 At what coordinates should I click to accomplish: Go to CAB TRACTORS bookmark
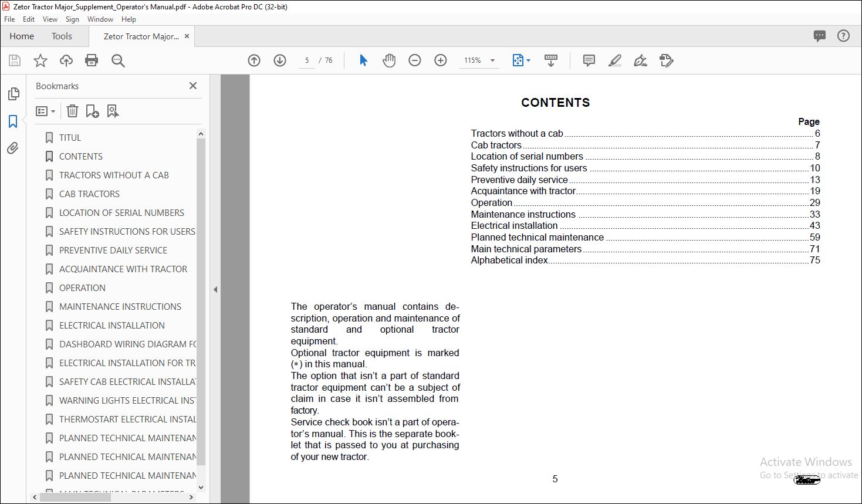[89, 194]
